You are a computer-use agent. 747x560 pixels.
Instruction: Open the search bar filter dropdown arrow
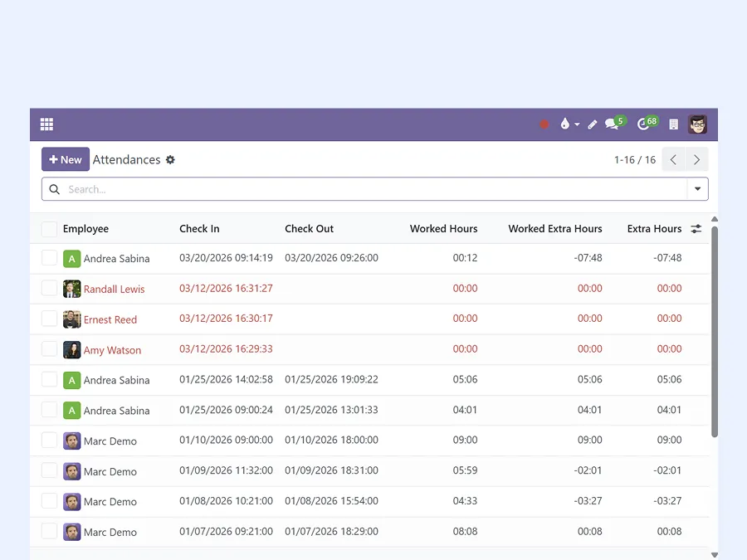pyautogui.click(x=698, y=189)
